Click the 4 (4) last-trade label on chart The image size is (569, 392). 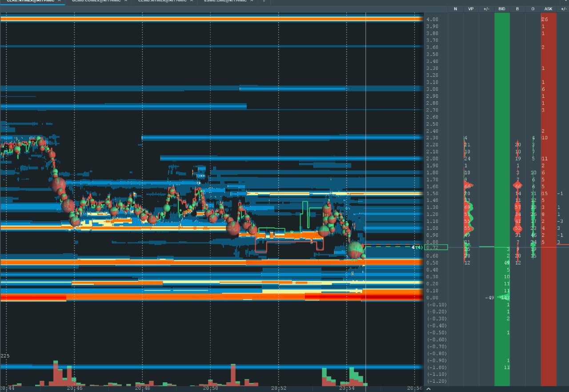417,247
